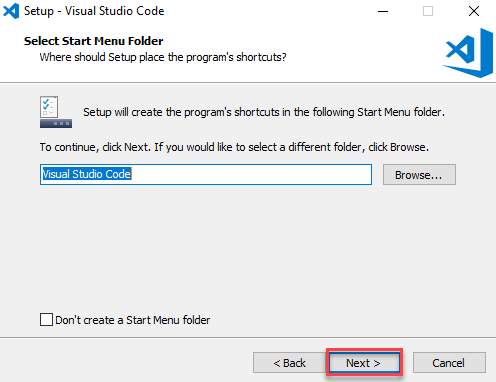
Task: Click the word Browse in the instruction sentence
Action: [408, 147]
